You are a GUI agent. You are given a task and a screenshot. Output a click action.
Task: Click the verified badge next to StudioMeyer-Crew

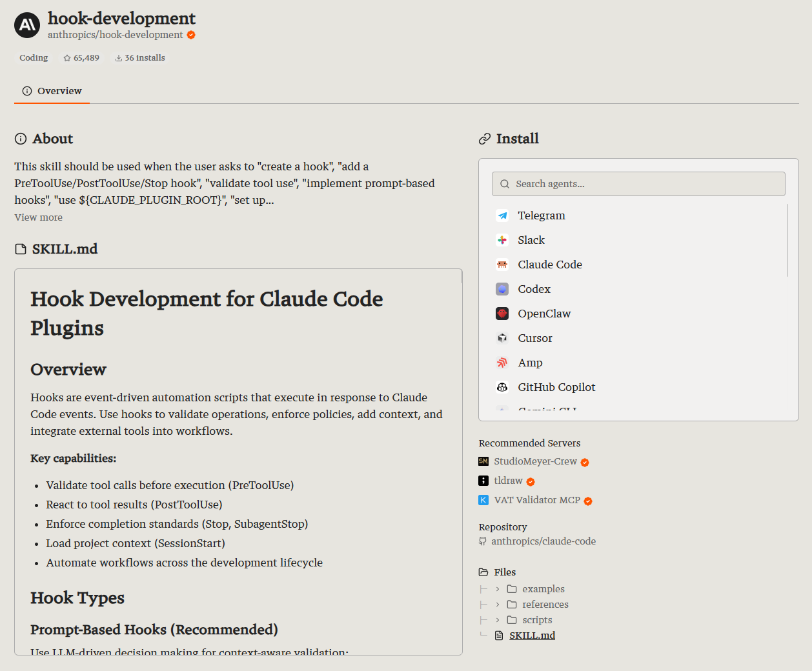point(585,463)
